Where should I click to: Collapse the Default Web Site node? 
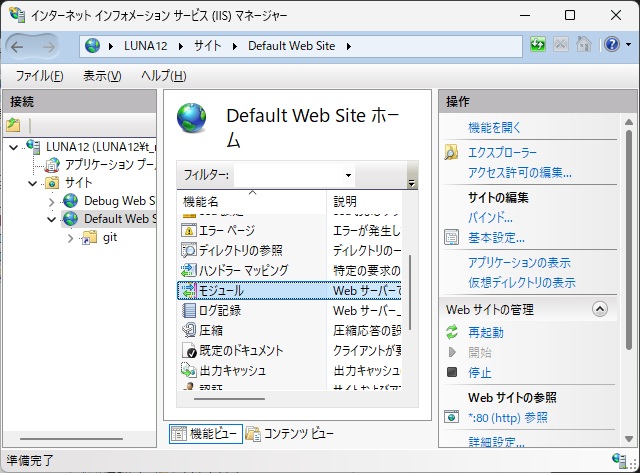(51, 220)
